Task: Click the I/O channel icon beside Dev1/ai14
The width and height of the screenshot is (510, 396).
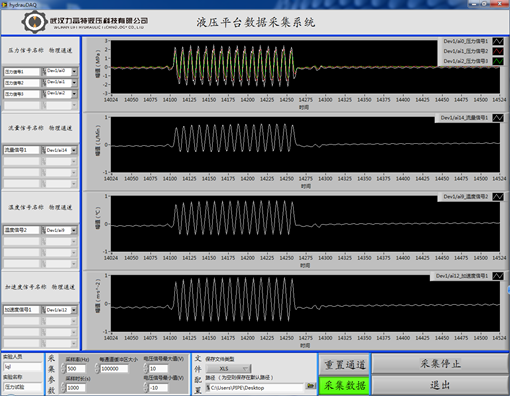Action: pos(44,150)
